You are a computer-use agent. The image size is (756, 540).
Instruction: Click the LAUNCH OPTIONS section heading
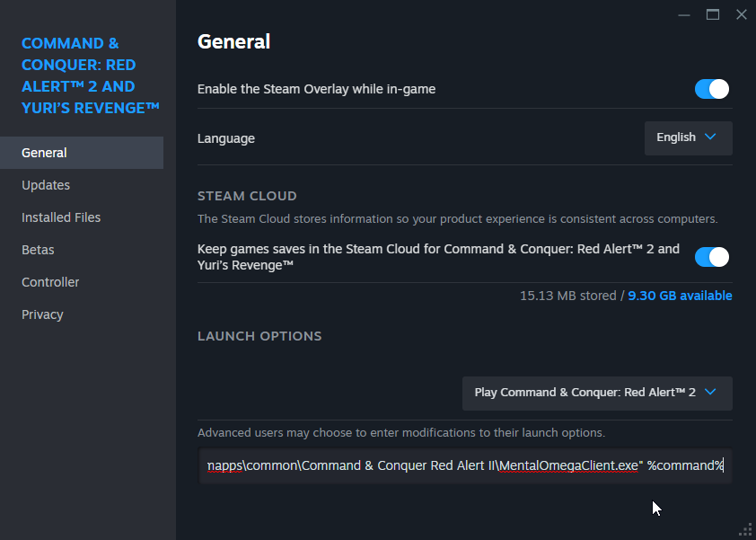point(259,336)
